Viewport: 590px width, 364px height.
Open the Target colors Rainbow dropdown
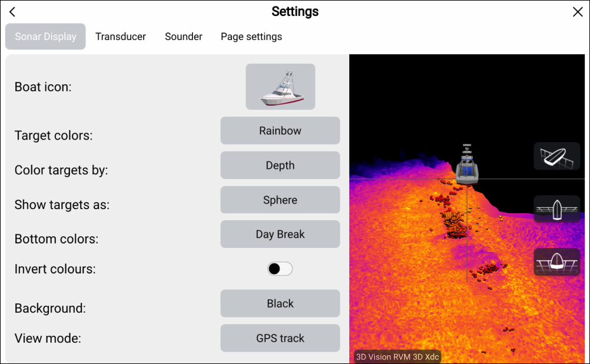pyautogui.click(x=280, y=131)
